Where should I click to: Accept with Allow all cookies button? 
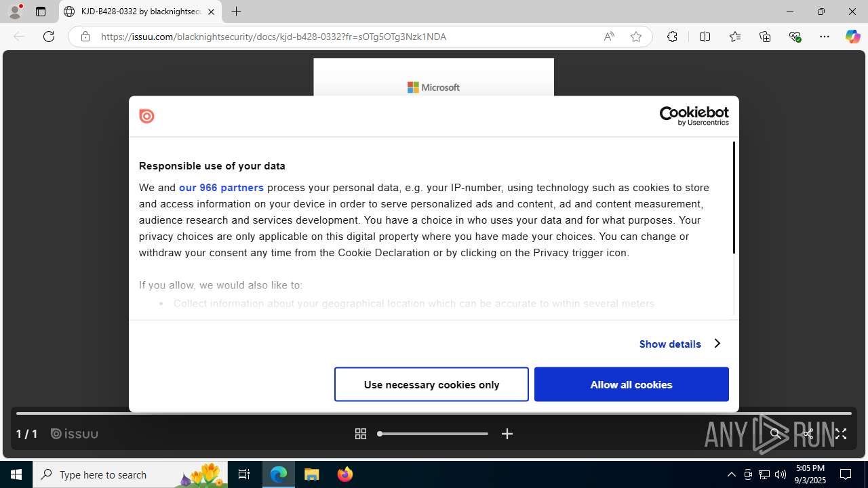631,384
